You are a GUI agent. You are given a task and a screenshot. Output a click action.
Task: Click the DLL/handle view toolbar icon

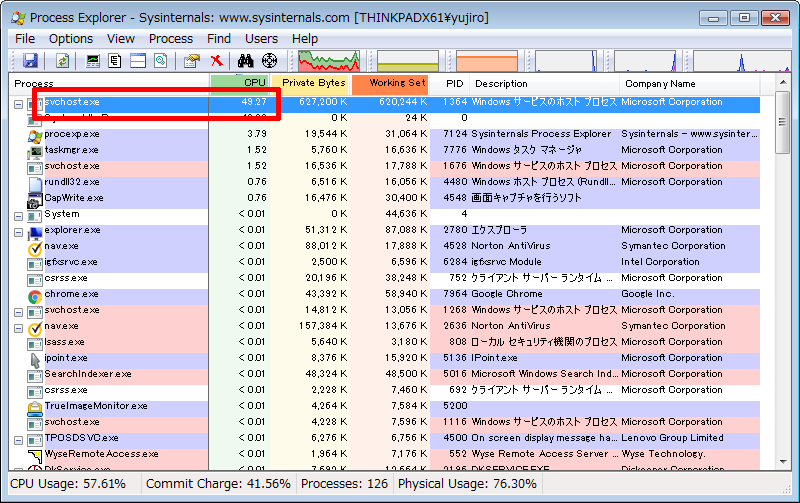pyautogui.click(x=161, y=61)
